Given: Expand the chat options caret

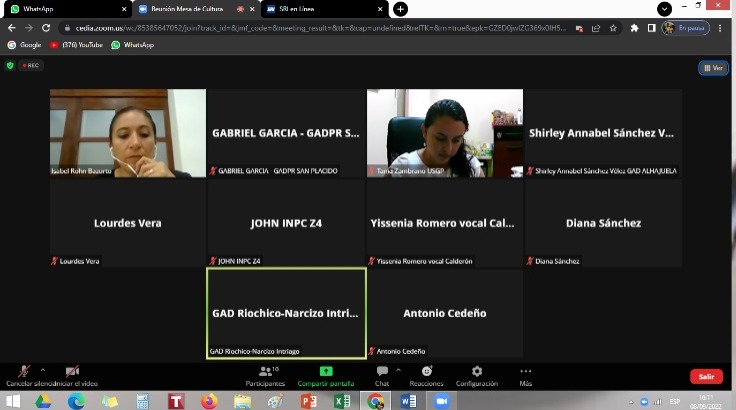Looking at the screenshot, I should [398, 370].
